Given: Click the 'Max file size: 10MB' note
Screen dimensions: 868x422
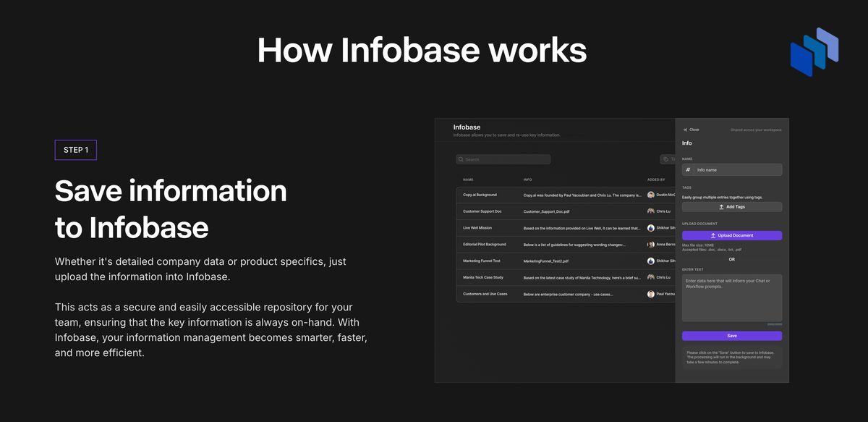Looking at the screenshot, I should tap(699, 245).
